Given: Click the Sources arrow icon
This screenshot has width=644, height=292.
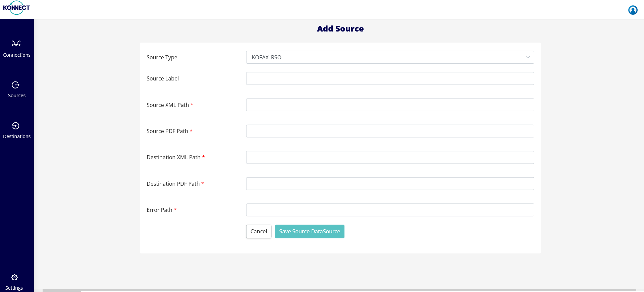Looking at the screenshot, I should pos(15,85).
